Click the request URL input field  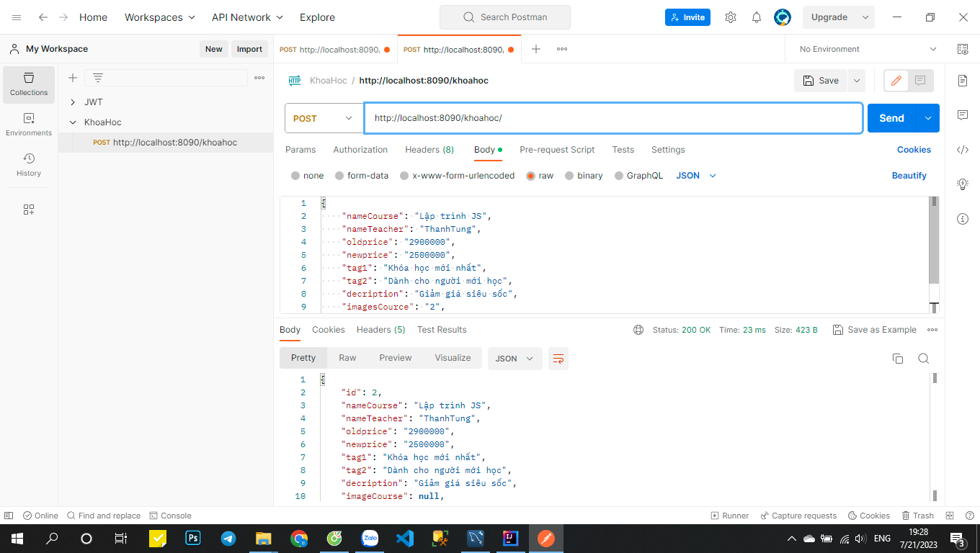tap(612, 118)
